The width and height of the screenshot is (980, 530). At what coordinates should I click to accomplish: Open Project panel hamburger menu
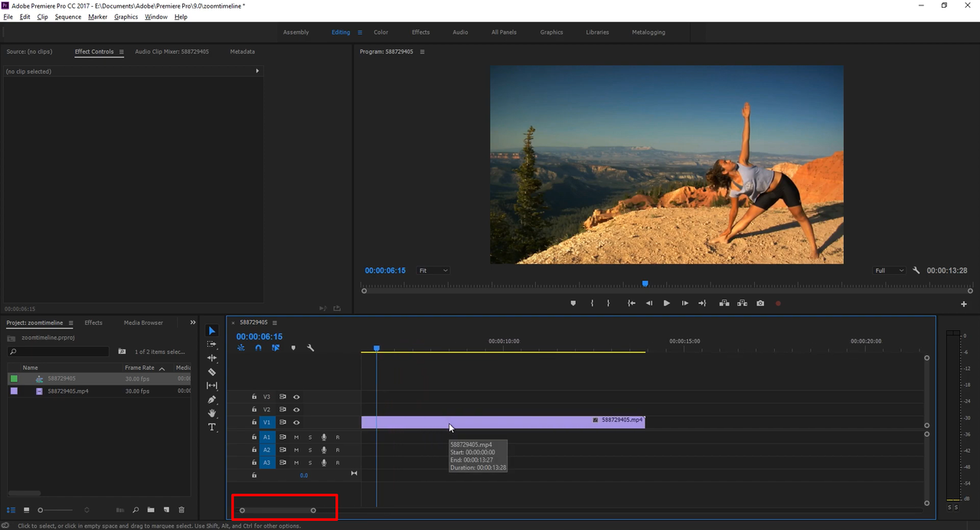point(71,323)
